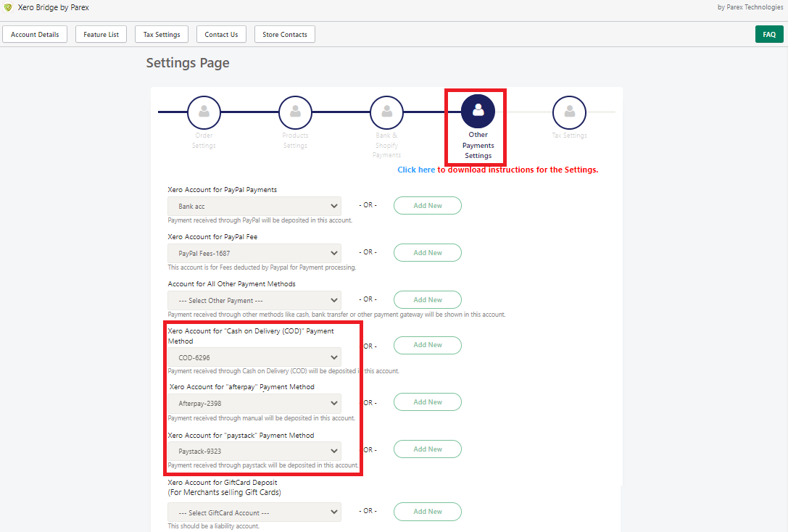Open the Bank & Shopify Payments step

coord(386,112)
